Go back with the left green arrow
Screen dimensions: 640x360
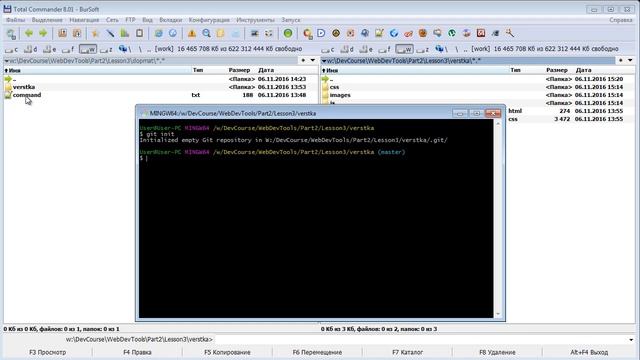(29, 33)
